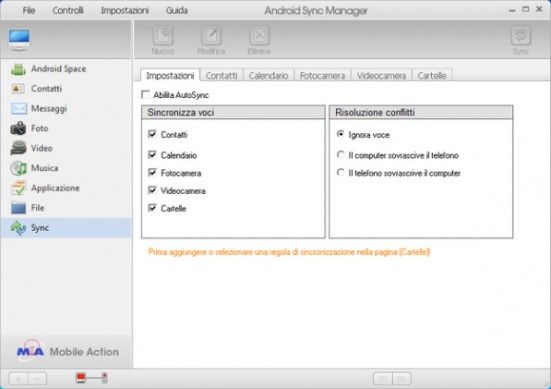551x389 pixels.
Task: Enable the Abilita AutoSync checkbox
Action: click(x=145, y=95)
